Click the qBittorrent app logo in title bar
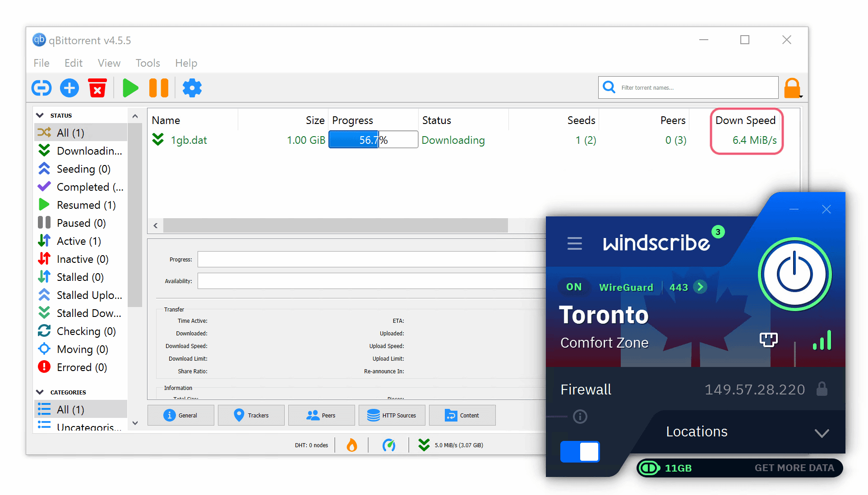Viewport: 868px width, 495px height. click(39, 40)
